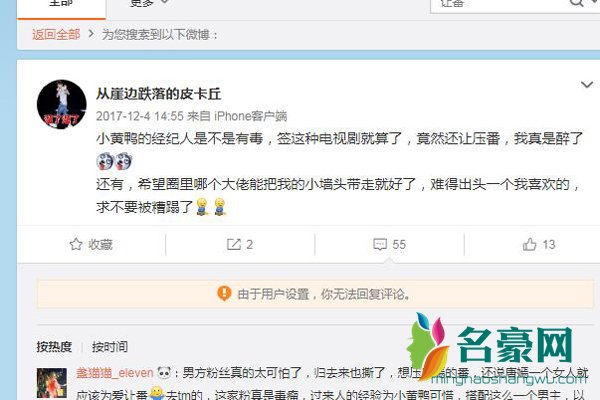600x400 pixels.
Task: Click the orange warning exclamation icon
Action: pos(224,294)
